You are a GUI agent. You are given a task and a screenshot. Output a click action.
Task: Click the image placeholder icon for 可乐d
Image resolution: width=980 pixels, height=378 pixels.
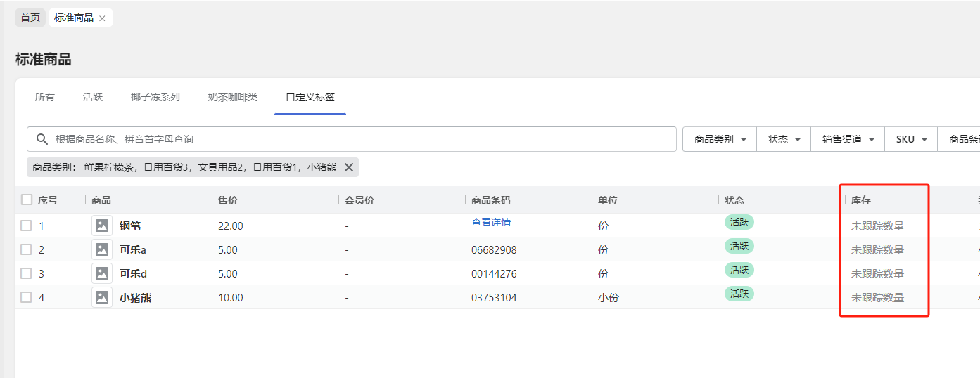tap(102, 273)
